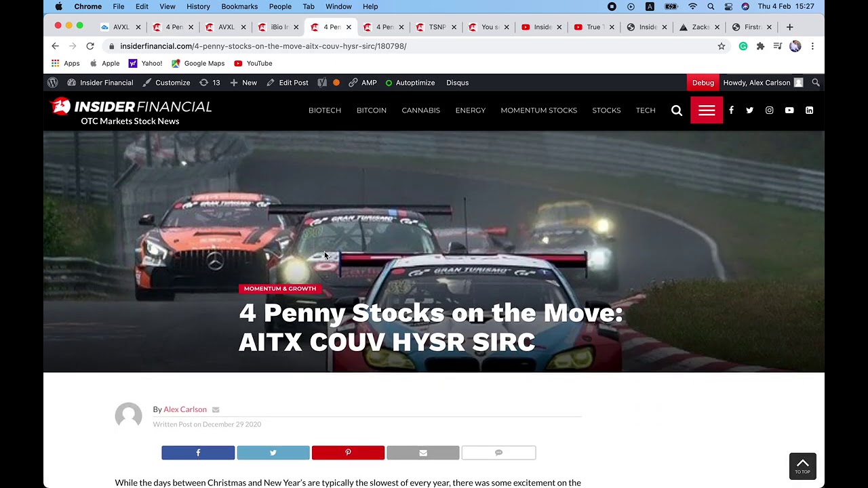Open the CANNABIS category
The height and width of the screenshot is (488, 868).
tap(420, 110)
